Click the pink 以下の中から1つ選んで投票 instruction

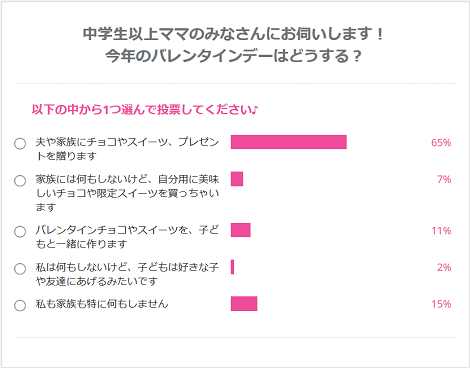click(145, 110)
